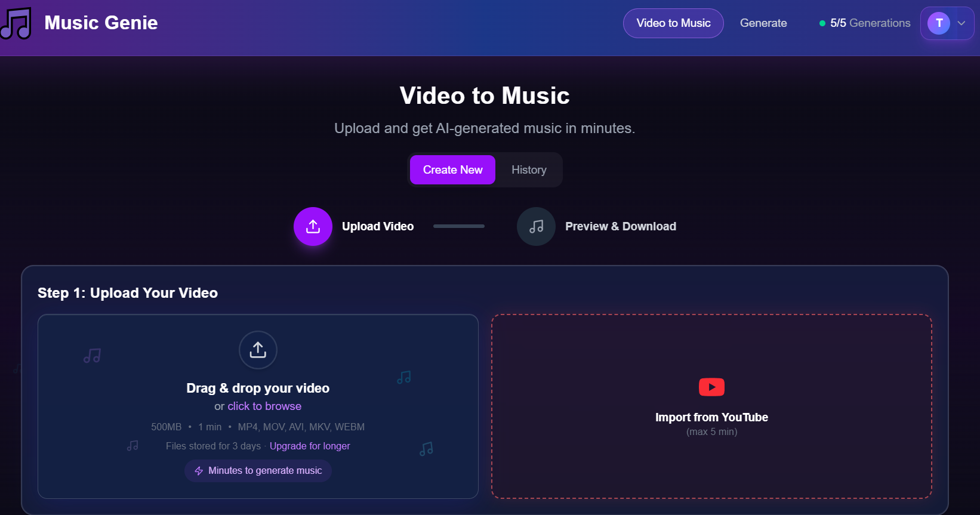Click the red YouTube play icon
The image size is (980, 515).
pos(711,387)
